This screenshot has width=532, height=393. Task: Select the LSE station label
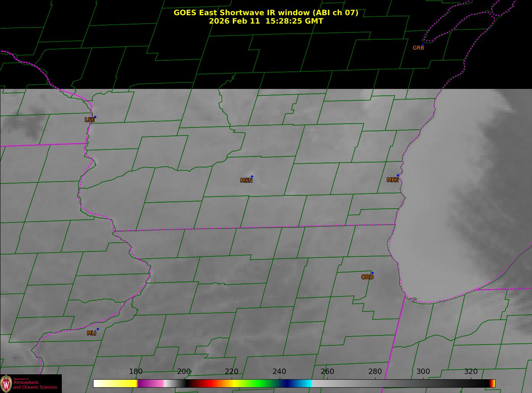click(x=89, y=120)
